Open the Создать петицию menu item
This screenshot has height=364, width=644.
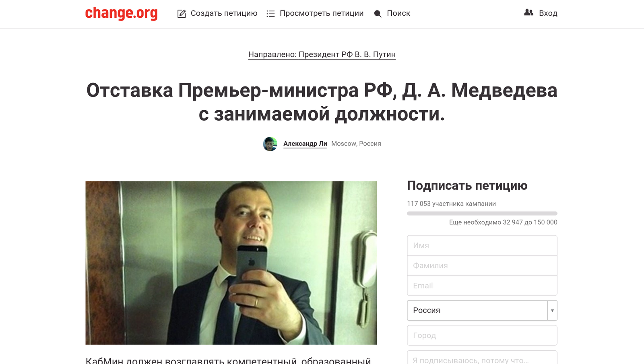click(x=224, y=13)
